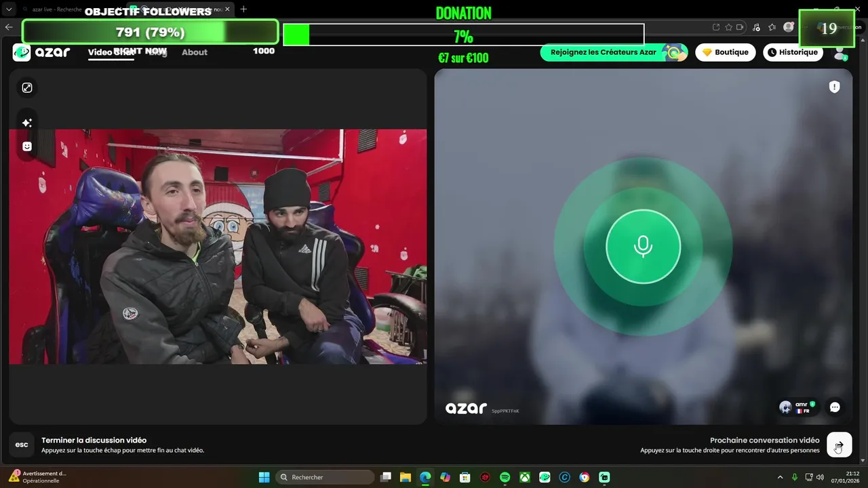The height and width of the screenshot is (488, 868).
Task: Click the shield report icon
Action: (835, 87)
